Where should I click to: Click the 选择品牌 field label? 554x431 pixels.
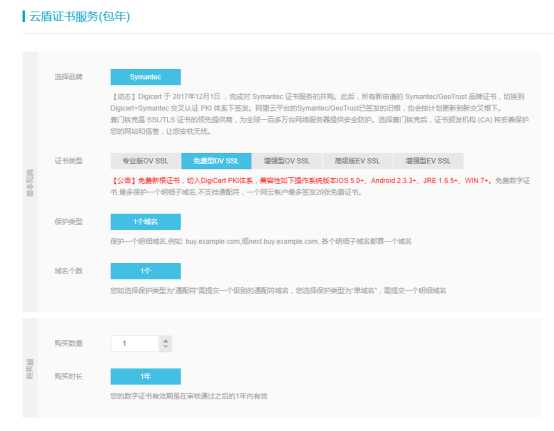[69, 77]
